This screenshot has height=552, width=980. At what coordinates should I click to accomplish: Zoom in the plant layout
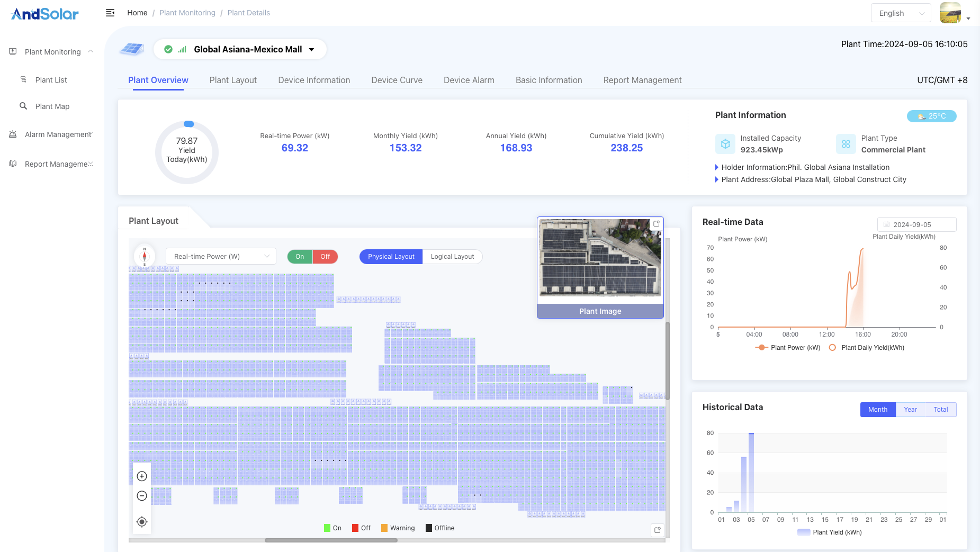pos(142,476)
